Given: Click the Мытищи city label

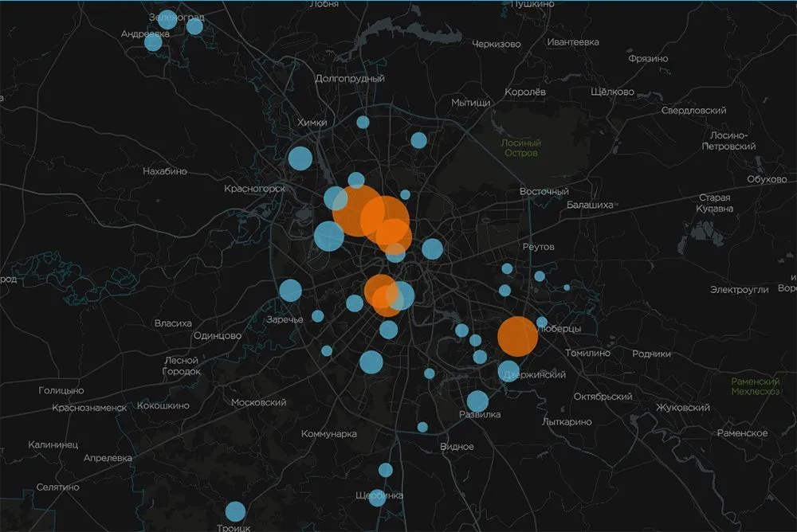Looking at the screenshot, I should (x=471, y=103).
